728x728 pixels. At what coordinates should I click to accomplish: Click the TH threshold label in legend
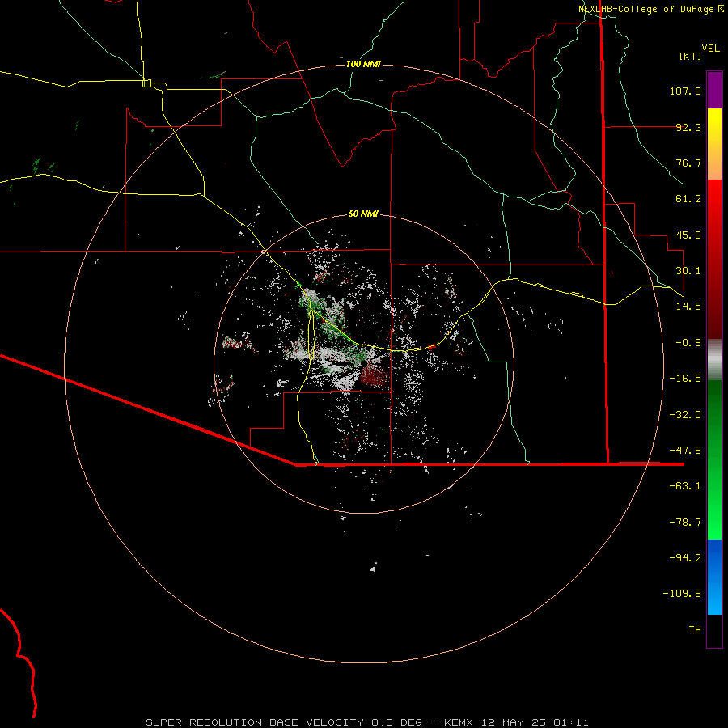695,630
